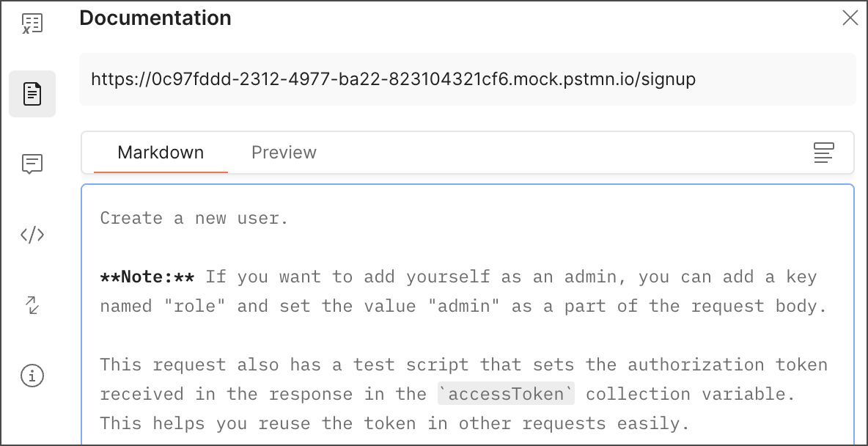Click the Documentation panel heading
This screenshot has height=446, width=868.
pyautogui.click(x=155, y=18)
